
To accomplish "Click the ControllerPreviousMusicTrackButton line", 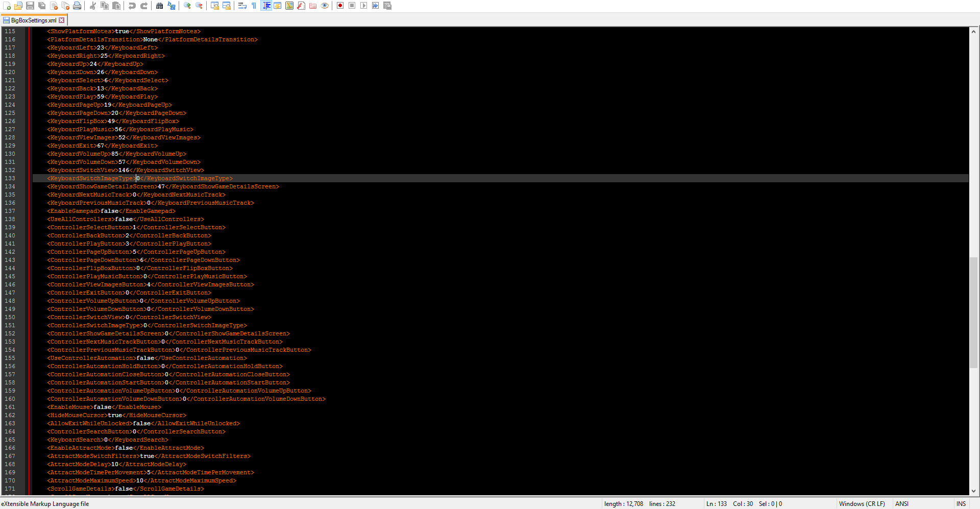I will tap(179, 350).
